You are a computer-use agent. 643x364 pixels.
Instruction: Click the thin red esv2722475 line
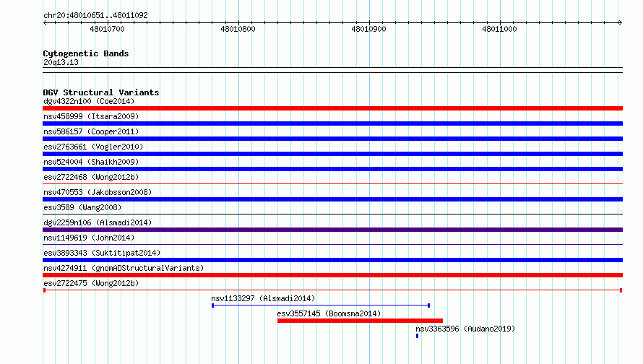click(x=332, y=290)
